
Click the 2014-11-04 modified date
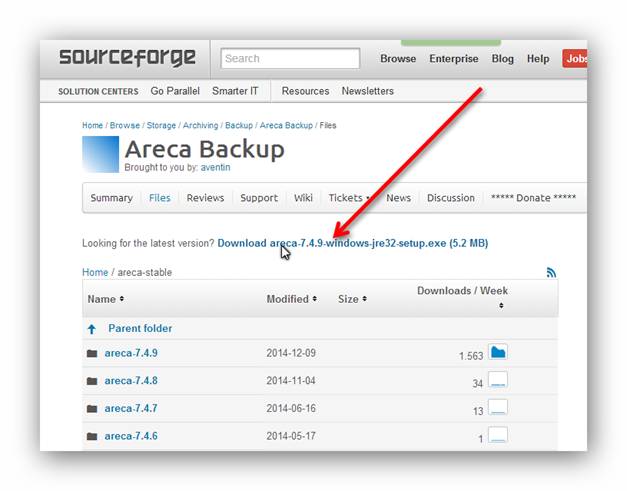click(291, 381)
